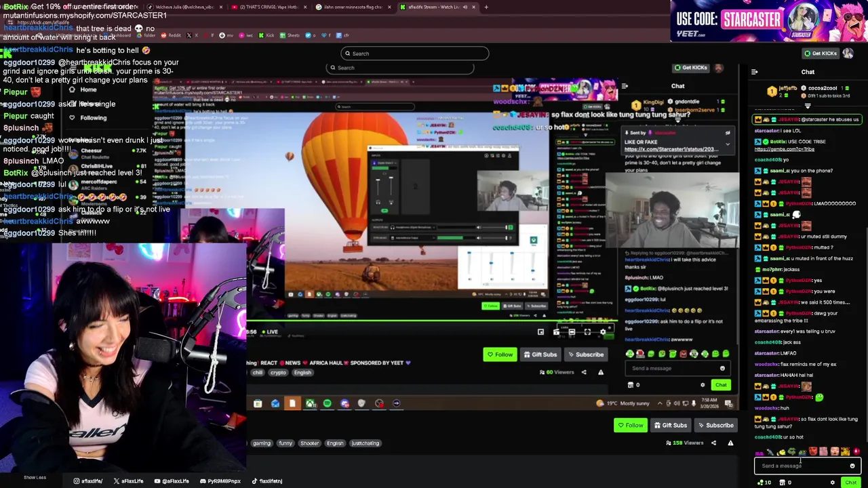Switch to aflaxlife Stream browser tab
Viewport: 868px width, 488px height.
436,7
